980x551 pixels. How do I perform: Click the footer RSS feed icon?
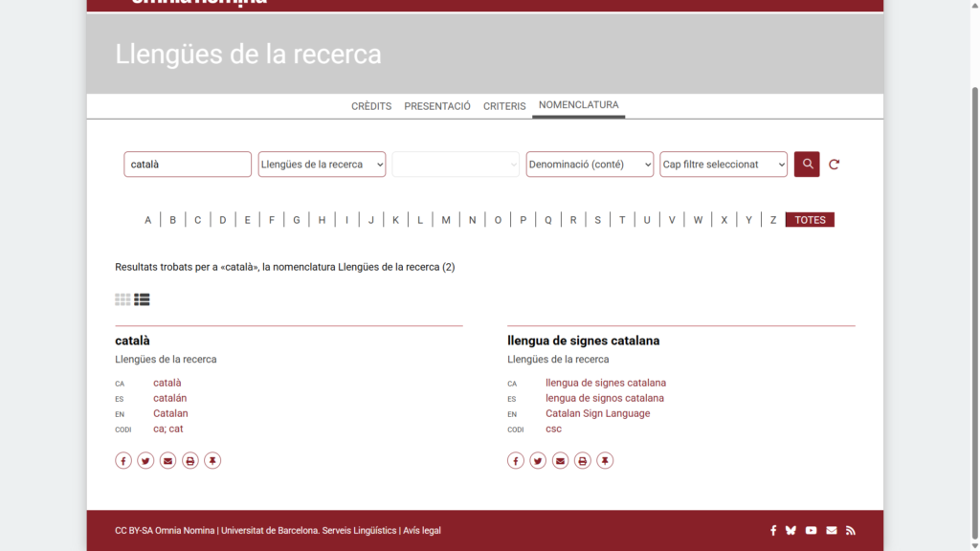coord(851,530)
